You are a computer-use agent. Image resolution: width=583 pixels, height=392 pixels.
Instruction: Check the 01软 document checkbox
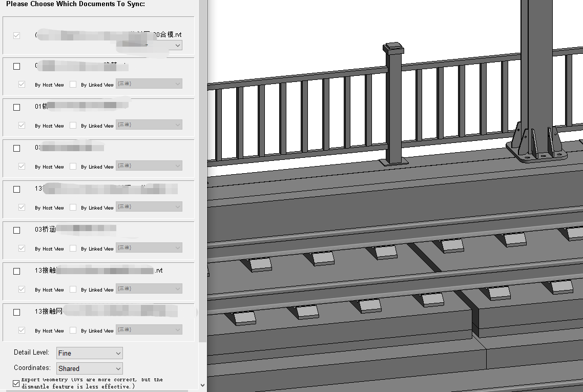(17, 108)
